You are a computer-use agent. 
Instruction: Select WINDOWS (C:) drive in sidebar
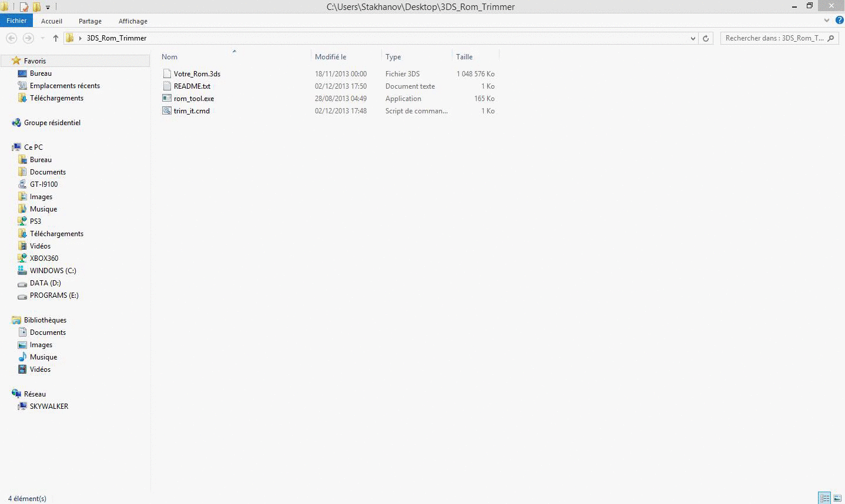pyautogui.click(x=53, y=271)
